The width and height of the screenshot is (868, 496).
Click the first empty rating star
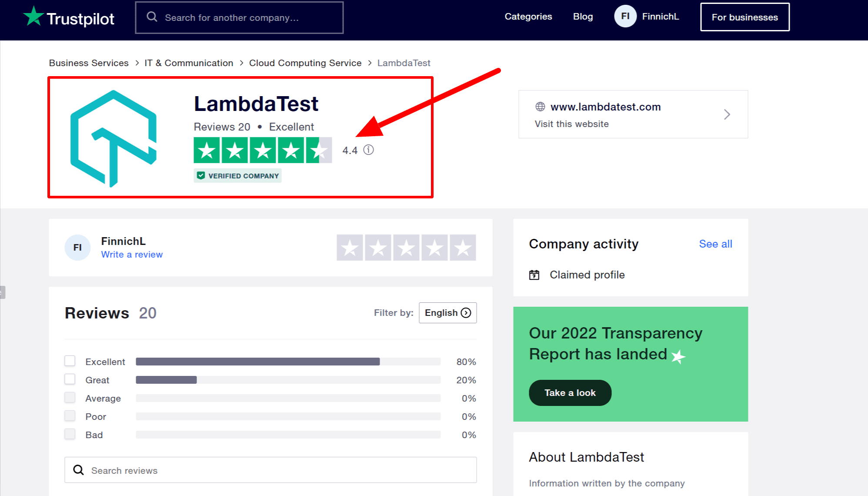click(350, 248)
